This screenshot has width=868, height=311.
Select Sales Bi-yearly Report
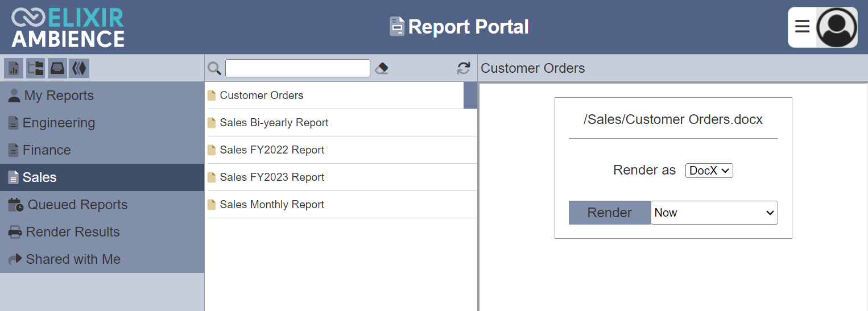coord(342,123)
